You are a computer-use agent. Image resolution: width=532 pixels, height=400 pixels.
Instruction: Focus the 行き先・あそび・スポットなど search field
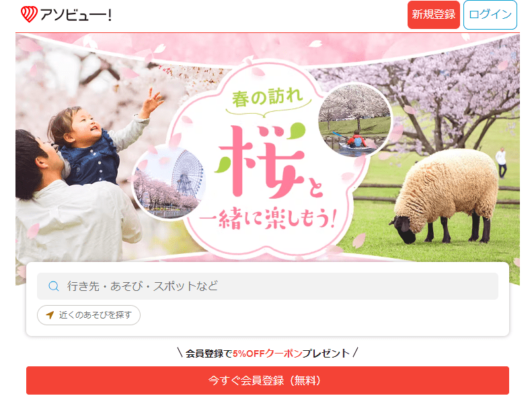pos(268,286)
